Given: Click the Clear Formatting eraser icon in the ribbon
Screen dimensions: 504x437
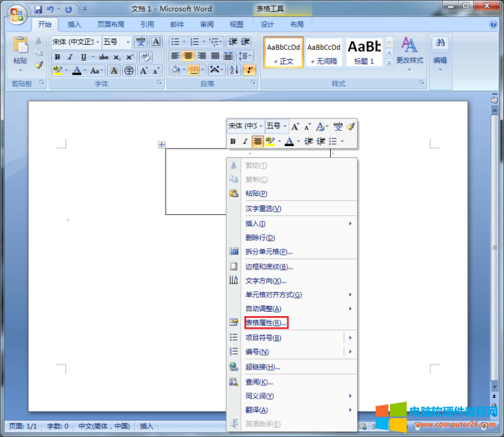Looking at the screenshot, I should (x=146, y=57).
